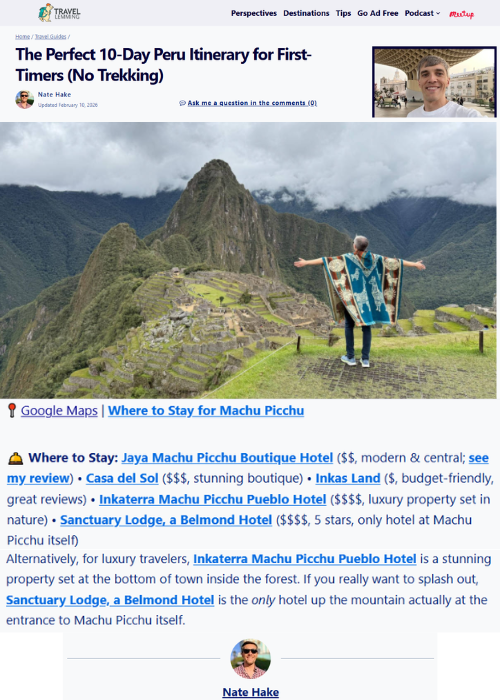Open the Destinations menu item
Screen dimensions: 500x700
[x=306, y=13]
